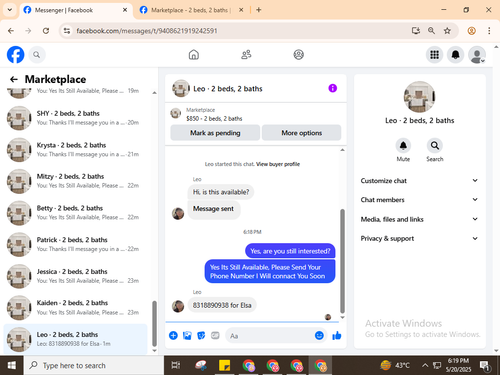Screen dimensions: 500x375
Task: Click the conversation scrollbar thumb
Action: pyautogui.click(x=342, y=261)
